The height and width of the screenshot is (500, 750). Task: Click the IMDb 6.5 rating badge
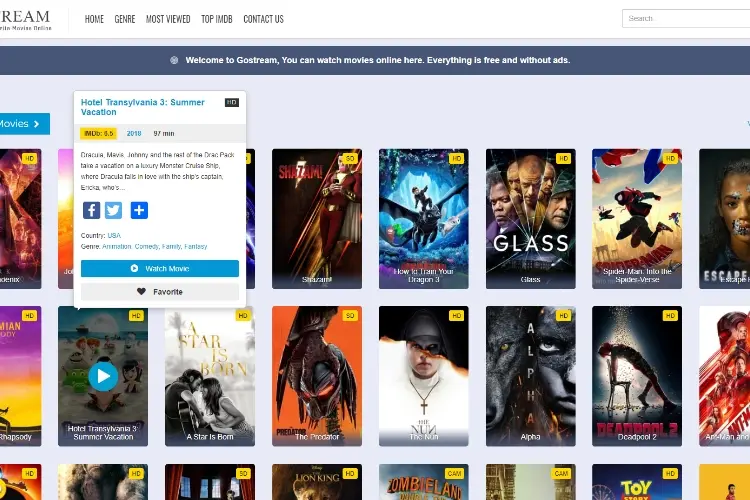coord(99,133)
